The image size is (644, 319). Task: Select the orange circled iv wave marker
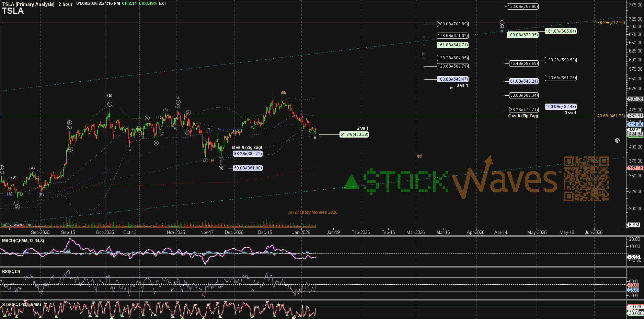(x=419, y=156)
